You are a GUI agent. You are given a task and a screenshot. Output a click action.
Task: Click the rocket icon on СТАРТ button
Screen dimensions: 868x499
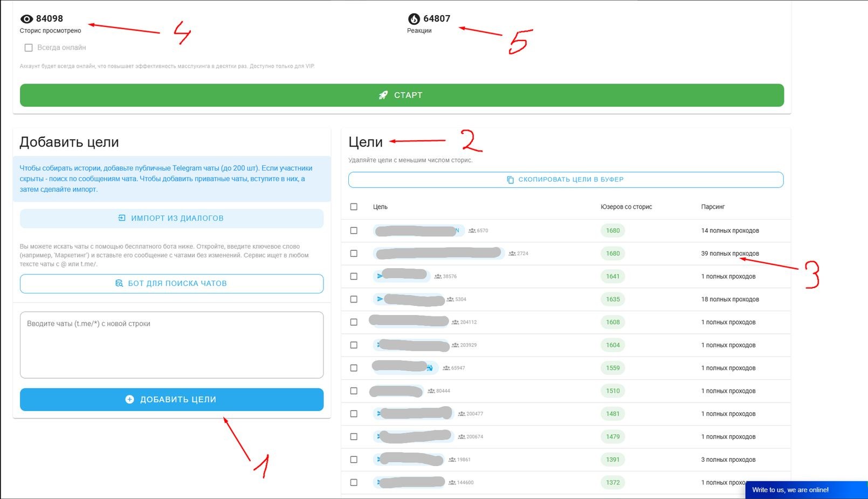(x=383, y=95)
